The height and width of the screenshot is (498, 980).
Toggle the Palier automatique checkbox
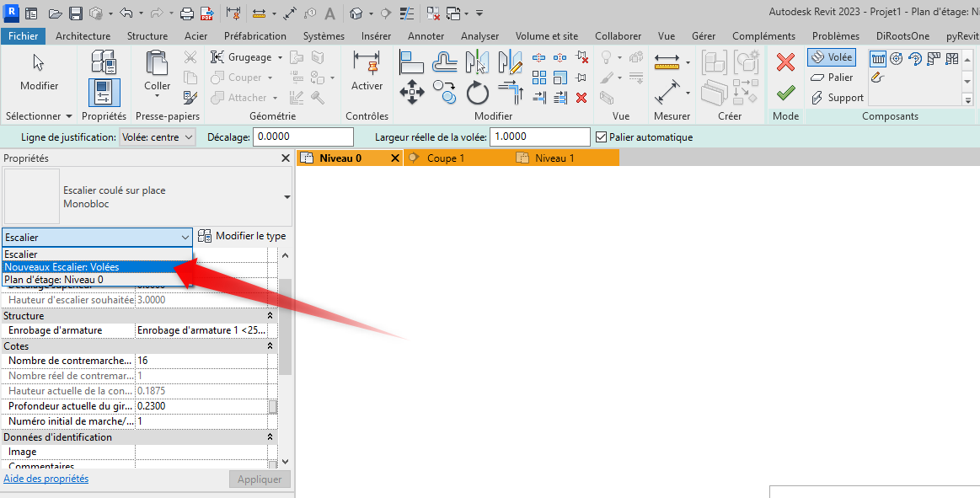(601, 137)
